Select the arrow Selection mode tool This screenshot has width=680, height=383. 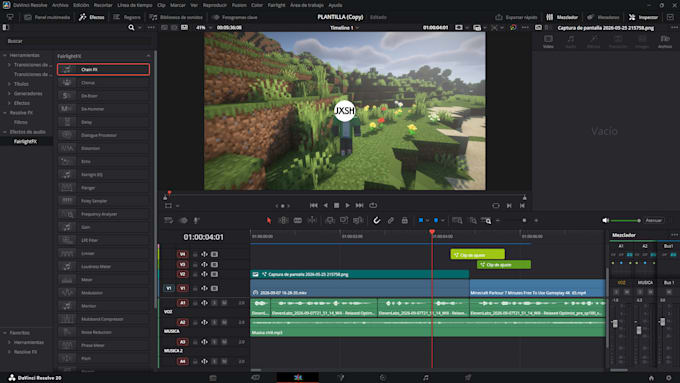[x=269, y=220]
